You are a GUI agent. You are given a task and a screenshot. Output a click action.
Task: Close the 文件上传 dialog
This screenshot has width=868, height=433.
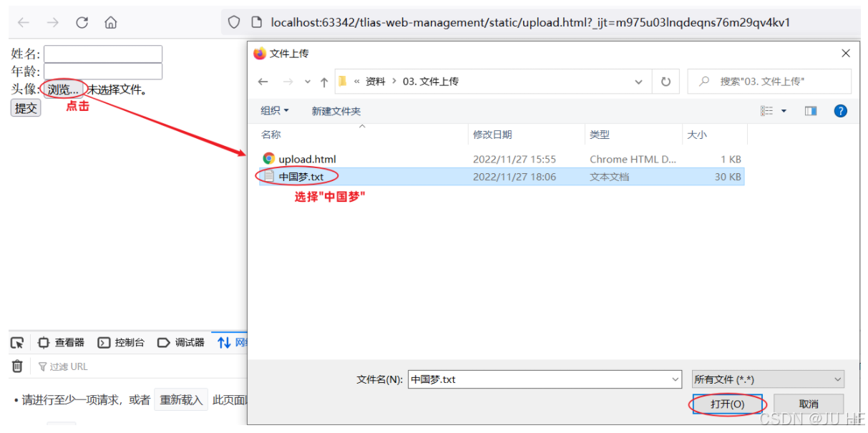point(846,54)
